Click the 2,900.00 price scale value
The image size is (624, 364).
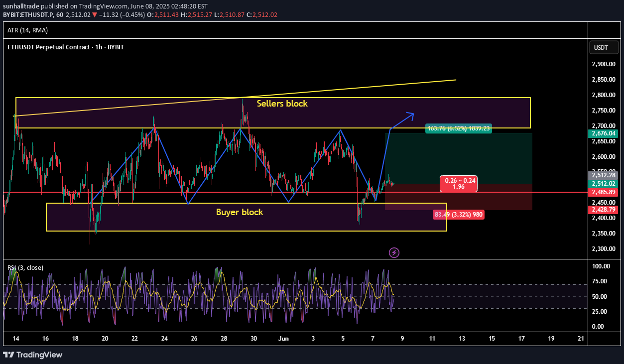(603, 64)
